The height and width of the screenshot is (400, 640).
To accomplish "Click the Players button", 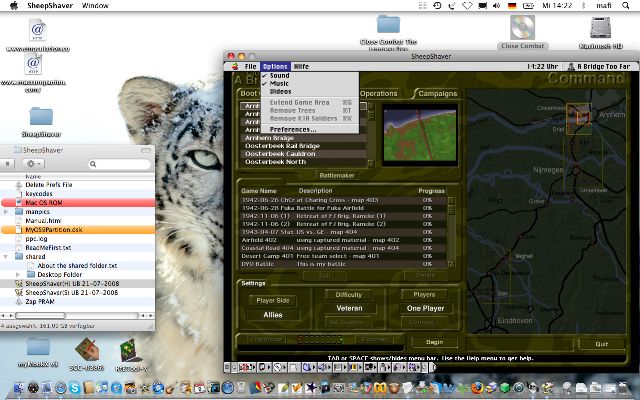I will [x=424, y=295].
